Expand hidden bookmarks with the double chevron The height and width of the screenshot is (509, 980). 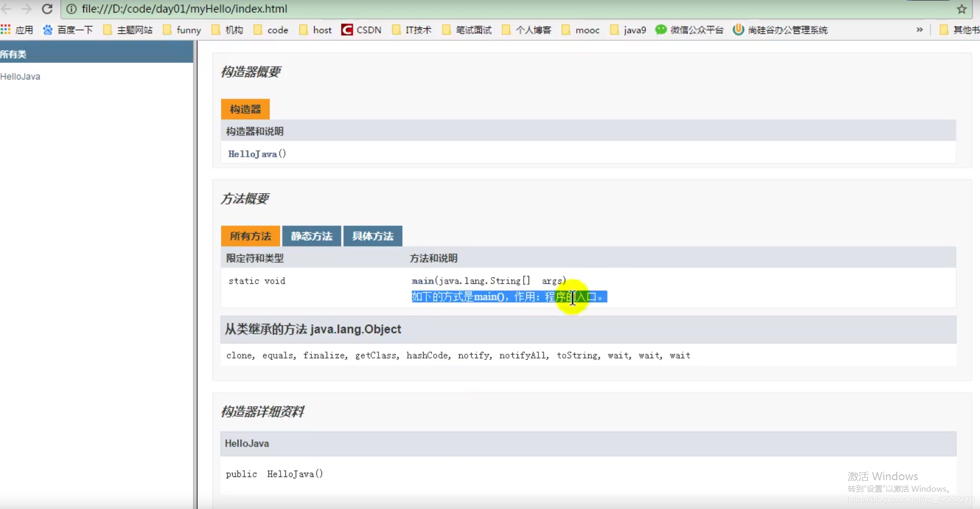(x=919, y=30)
